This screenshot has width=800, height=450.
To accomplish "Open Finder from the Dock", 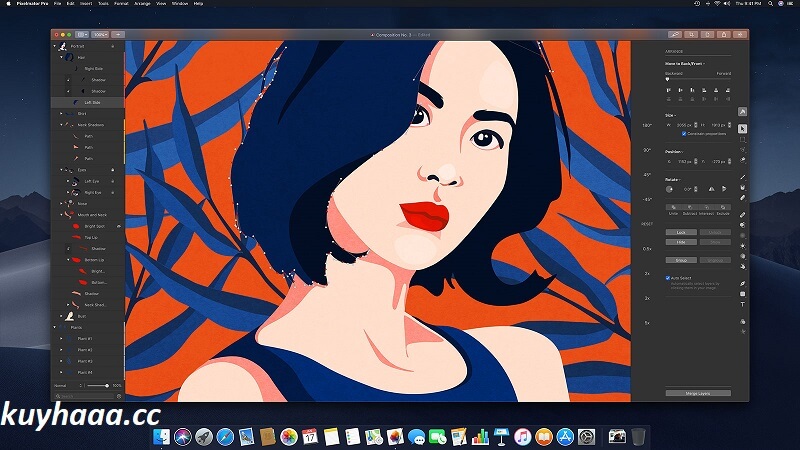I will coord(162,437).
